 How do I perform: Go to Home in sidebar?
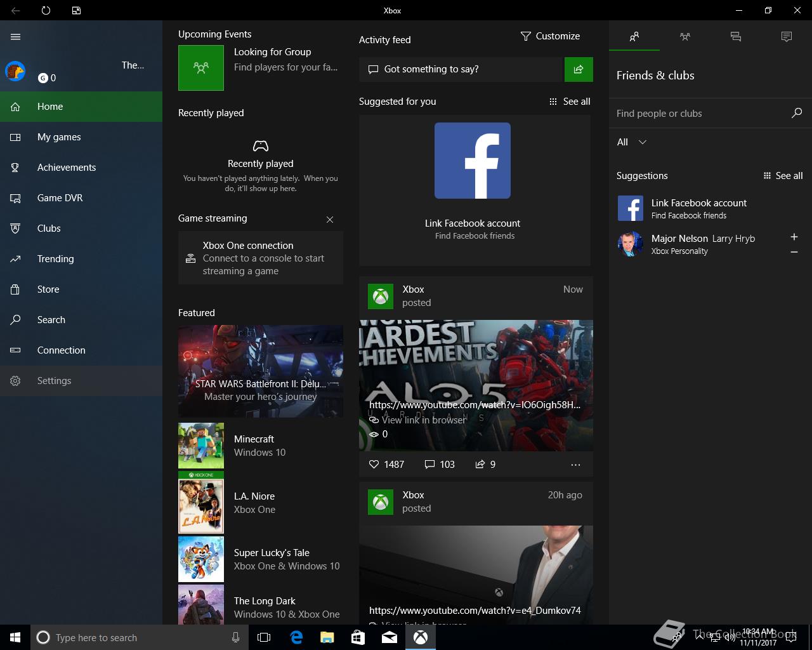tap(81, 107)
